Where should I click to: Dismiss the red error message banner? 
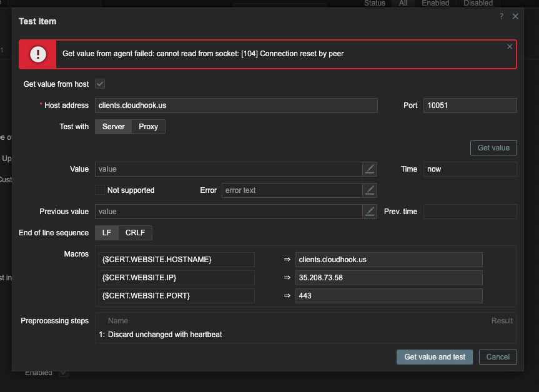point(510,47)
